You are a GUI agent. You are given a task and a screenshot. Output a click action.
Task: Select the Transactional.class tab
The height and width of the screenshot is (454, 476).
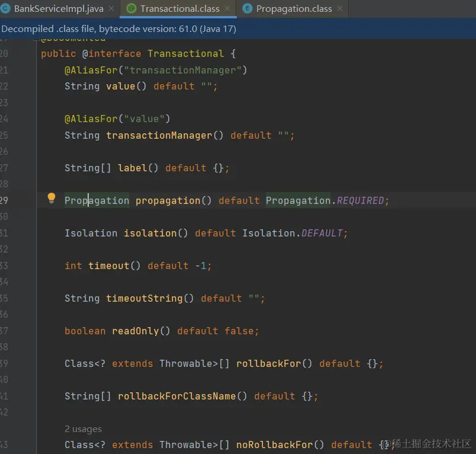pos(180,9)
